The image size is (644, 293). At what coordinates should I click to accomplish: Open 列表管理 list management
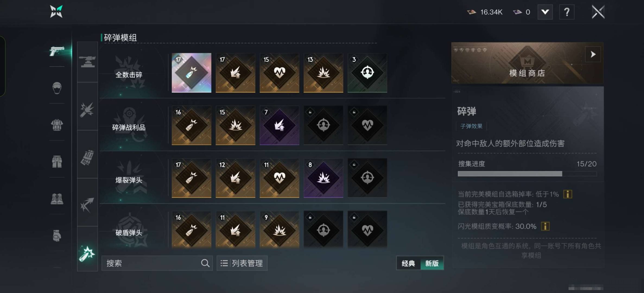pos(242,263)
